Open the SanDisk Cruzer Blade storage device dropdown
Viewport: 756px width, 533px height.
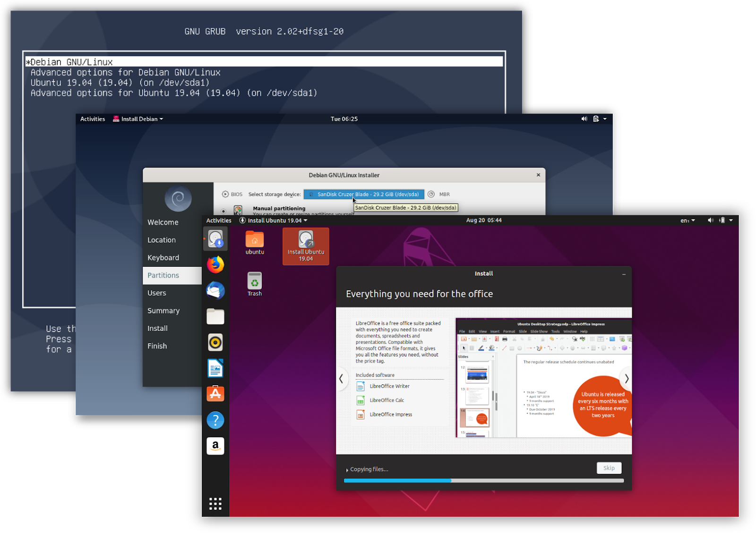click(364, 194)
